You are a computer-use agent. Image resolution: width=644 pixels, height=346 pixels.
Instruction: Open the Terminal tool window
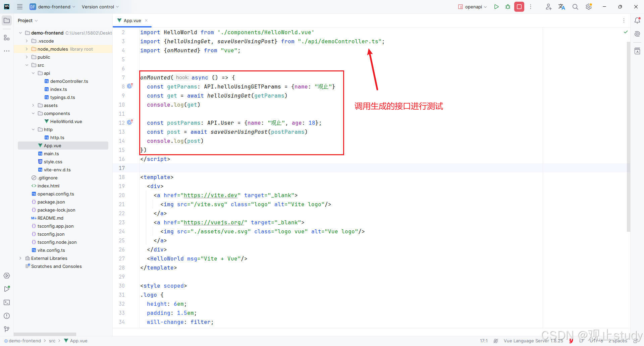7,302
